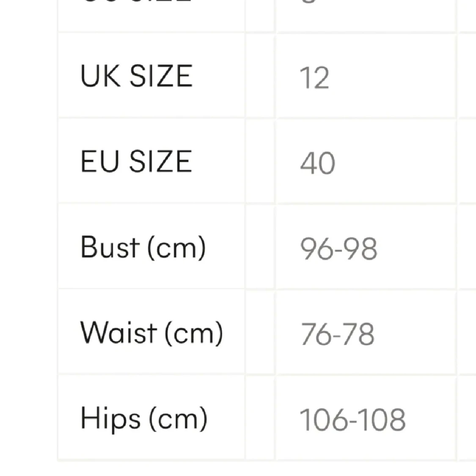
Task: Click next-column cell at right of Bust row
Action: point(467,247)
